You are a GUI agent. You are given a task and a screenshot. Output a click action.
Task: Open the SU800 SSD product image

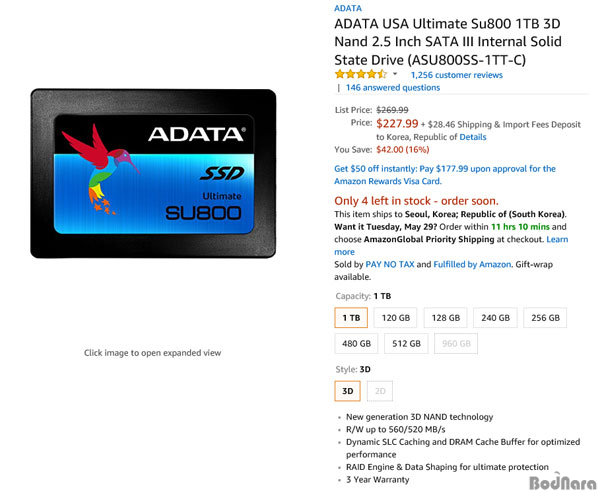(x=153, y=173)
